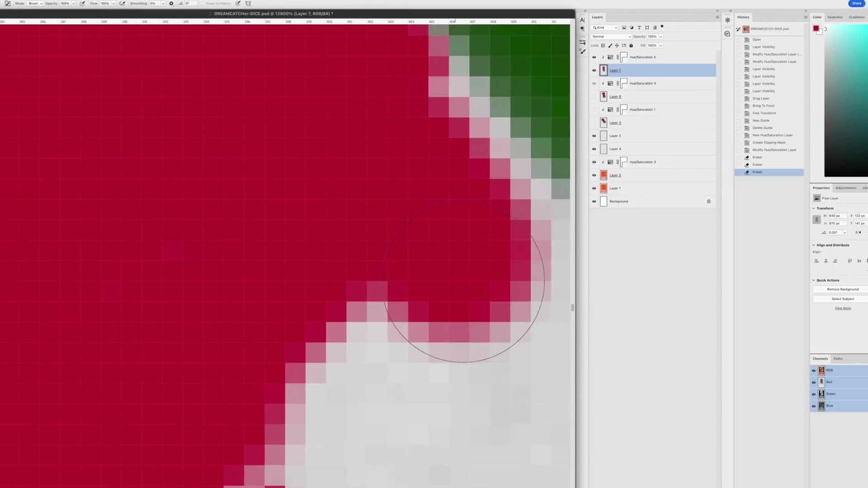This screenshot has height=488, width=868.
Task: Collapse the Quick Actions section
Action: (814, 280)
